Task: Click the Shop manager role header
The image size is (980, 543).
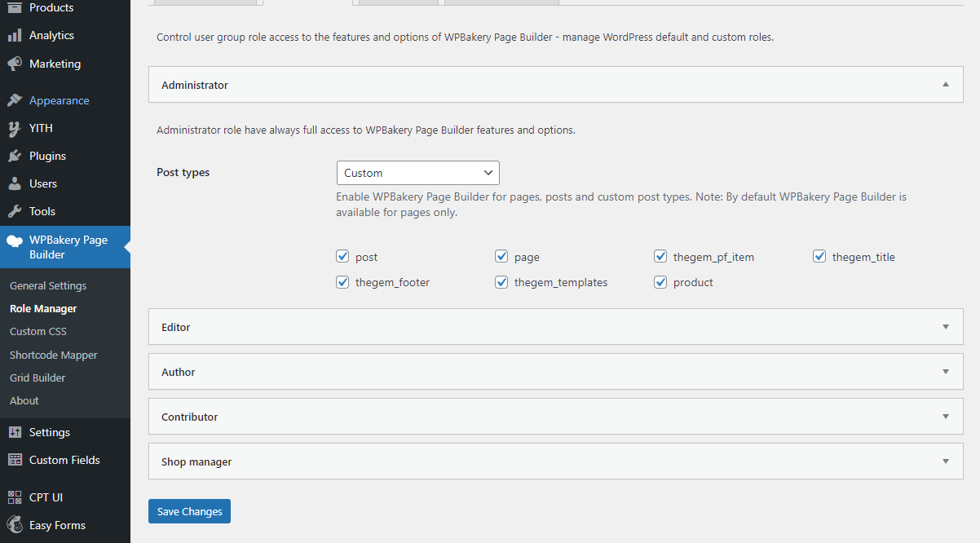Action: (x=556, y=461)
